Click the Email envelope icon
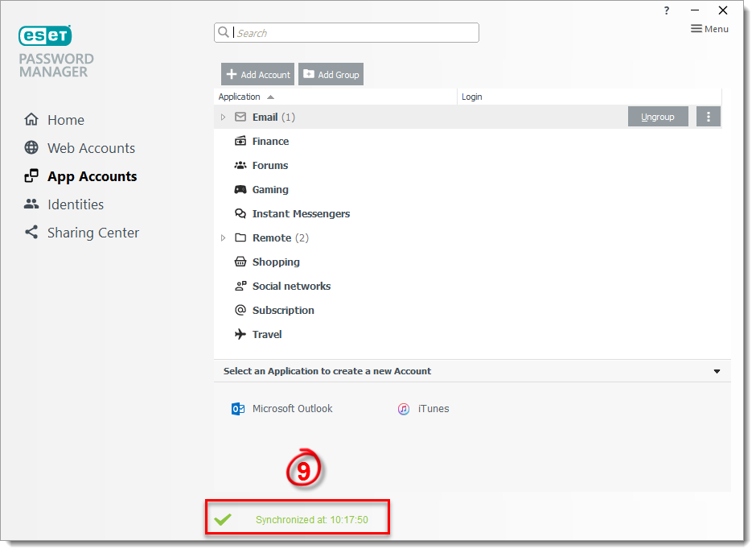Screen dimensions: 756x553 click(240, 116)
